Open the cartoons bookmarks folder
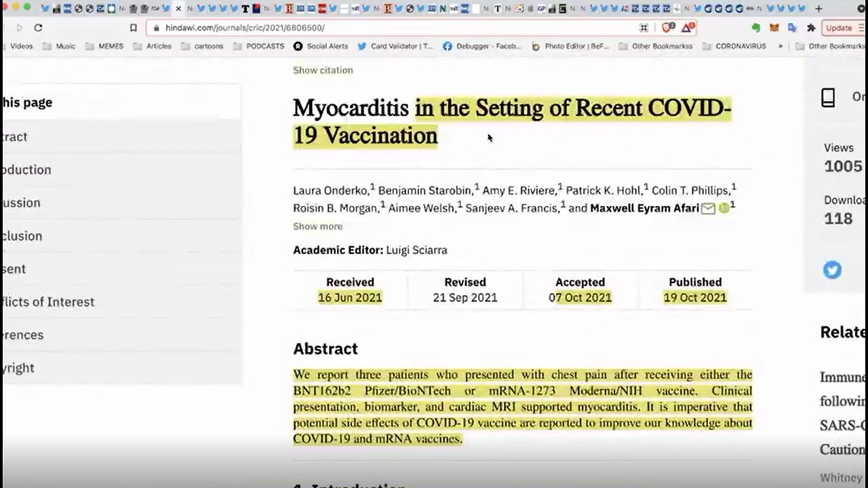The height and width of the screenshot is (488, 868). click(202, 46)
